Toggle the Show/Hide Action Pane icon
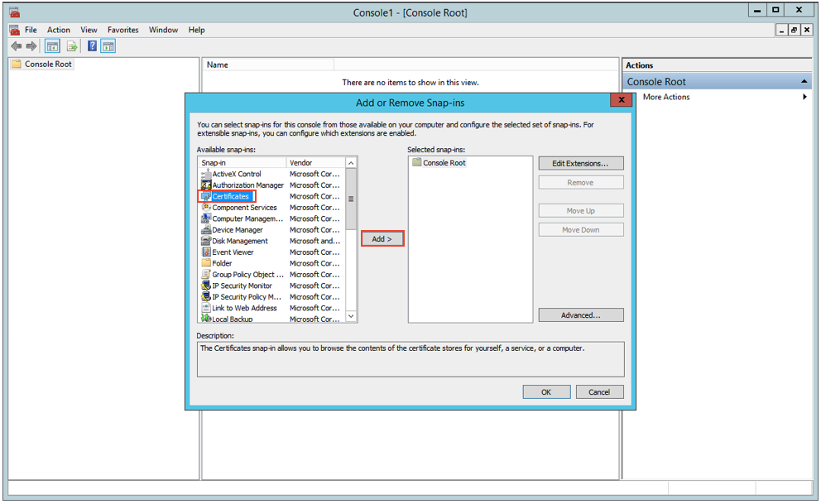Screen dimensions: 821x504 tap(108, 46)
